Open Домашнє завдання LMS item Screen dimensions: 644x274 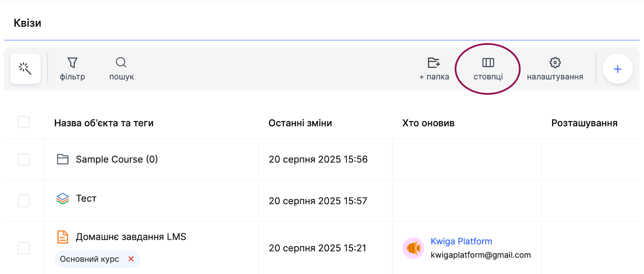(x=131, y=237)
